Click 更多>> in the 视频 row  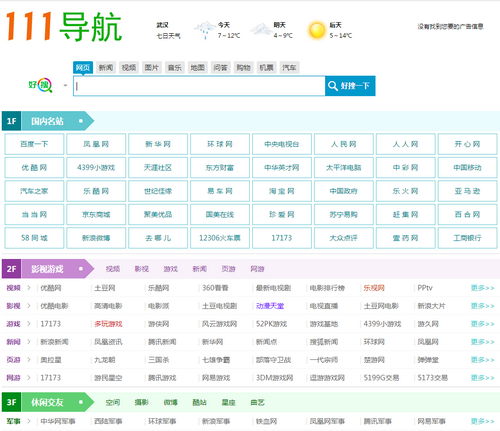[x=482, y=288]
